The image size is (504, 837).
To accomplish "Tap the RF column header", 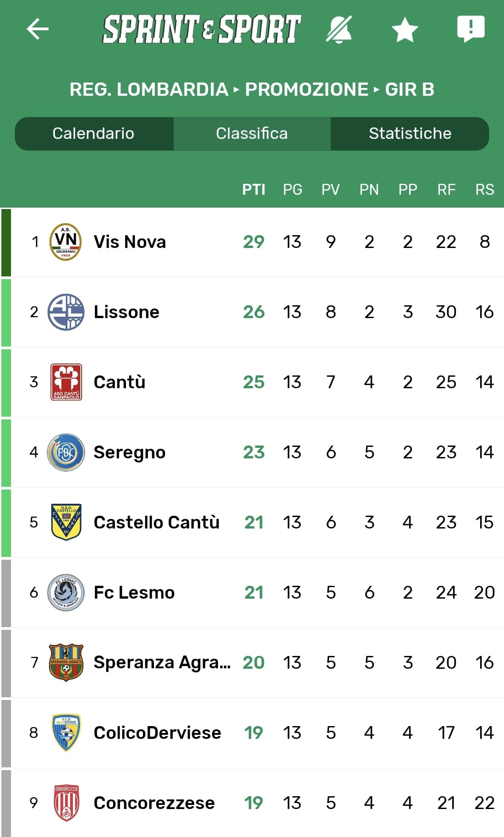I will click(446, 189).
